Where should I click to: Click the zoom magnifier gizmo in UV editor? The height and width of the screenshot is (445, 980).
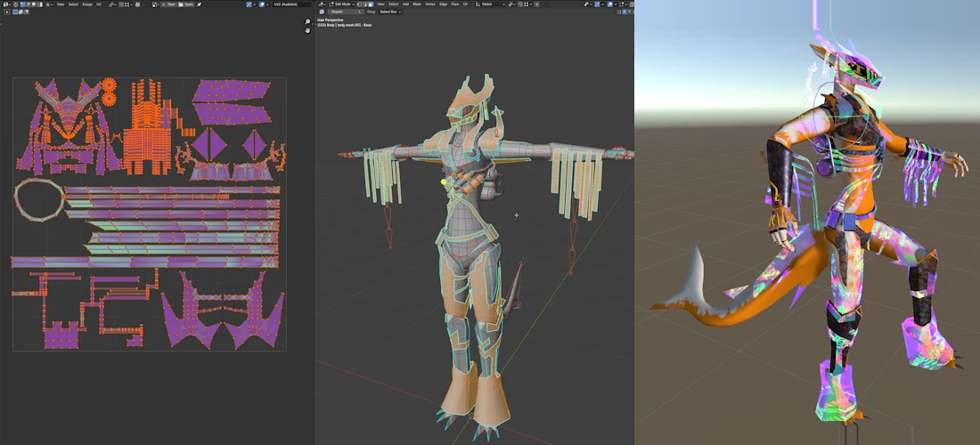pyautogui.click(x=307, y=22)
